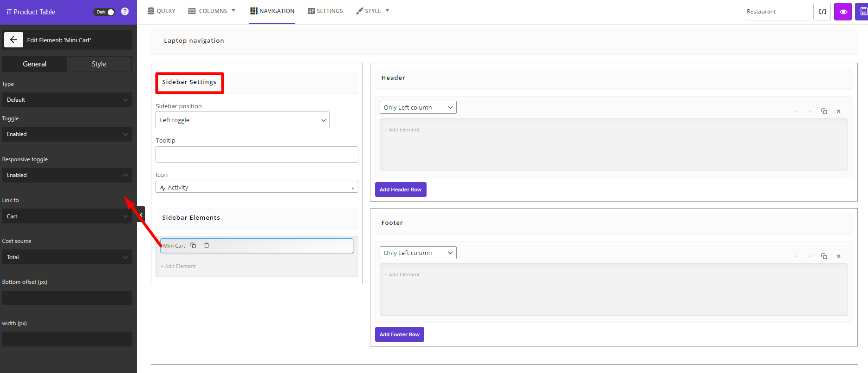Open Sidebar position dropdown Left toggle
The image size is (868, 373).
(242, 120)
